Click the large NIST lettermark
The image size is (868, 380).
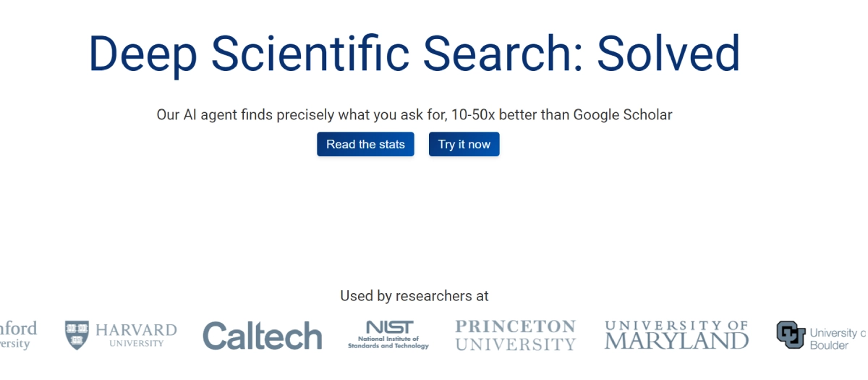point(388,327)
